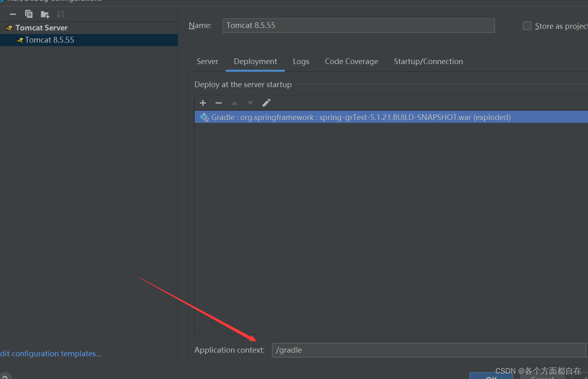Viewport: 588px width, 379px height.
Task: Move the artifact up with the up arrow
Action: click(235, 103)
